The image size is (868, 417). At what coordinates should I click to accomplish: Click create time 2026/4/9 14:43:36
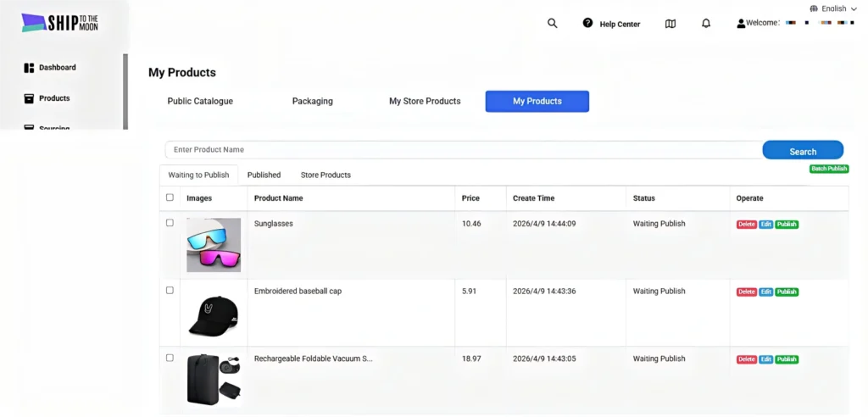tap(544, 292)
